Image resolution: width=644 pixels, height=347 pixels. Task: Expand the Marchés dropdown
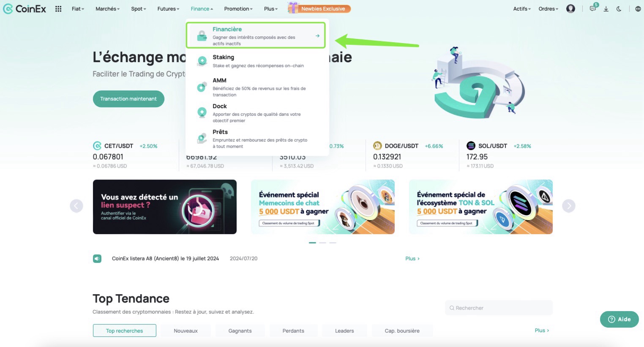pos(107,8)
